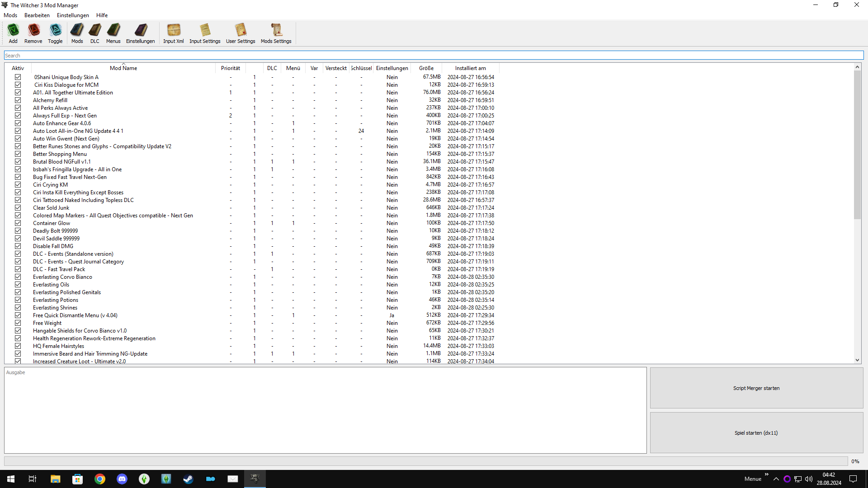This screenshot has width=868, height=488.
Task: Open the Windows Start menu
Action: tap(11, 479)
